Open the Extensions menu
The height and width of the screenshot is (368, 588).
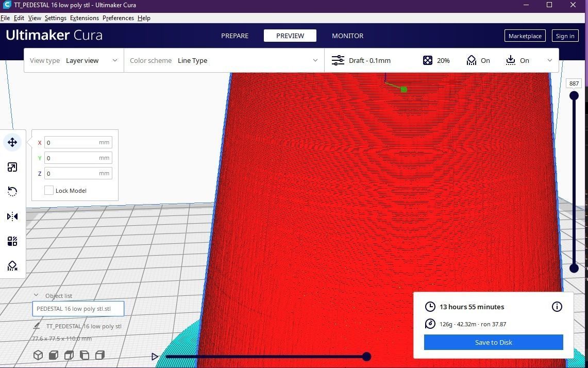point(85,18)
